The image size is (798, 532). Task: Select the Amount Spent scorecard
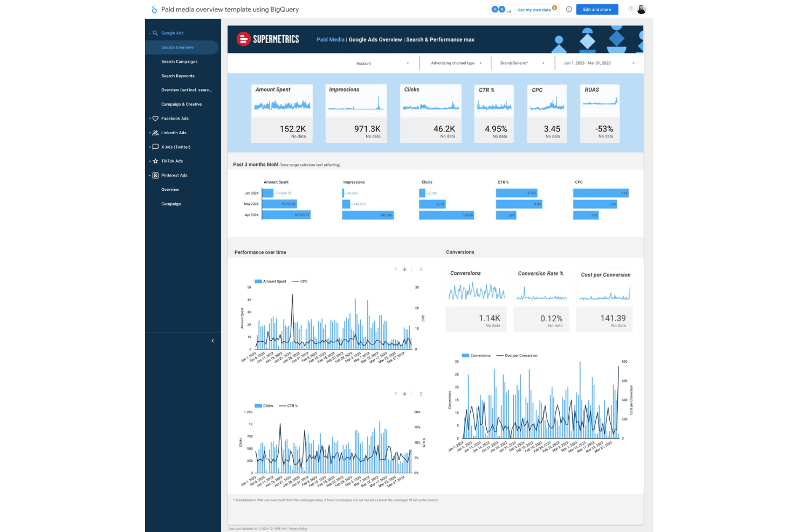pyautogui.click(x=281, y=113)
